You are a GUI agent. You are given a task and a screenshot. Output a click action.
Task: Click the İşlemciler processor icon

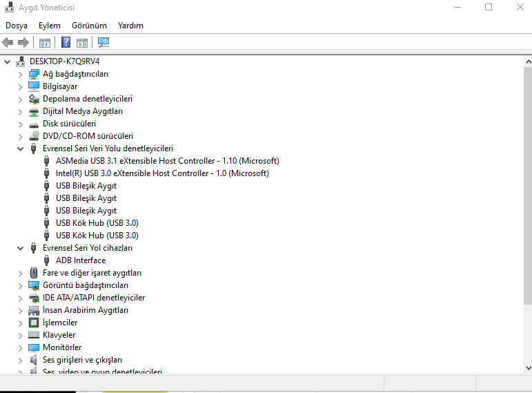pyautogui.click(x=34, y=323)
